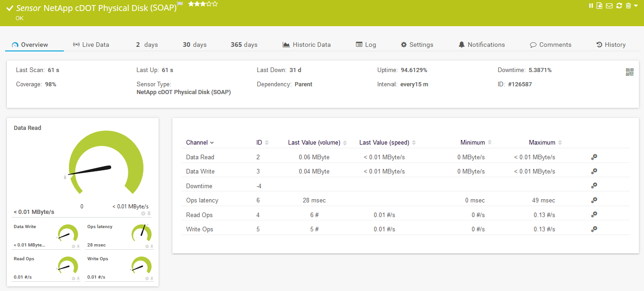Screen dimensions: 644x291
Task: Click the flag icon beside sensor name
Action: pos(180,4)
